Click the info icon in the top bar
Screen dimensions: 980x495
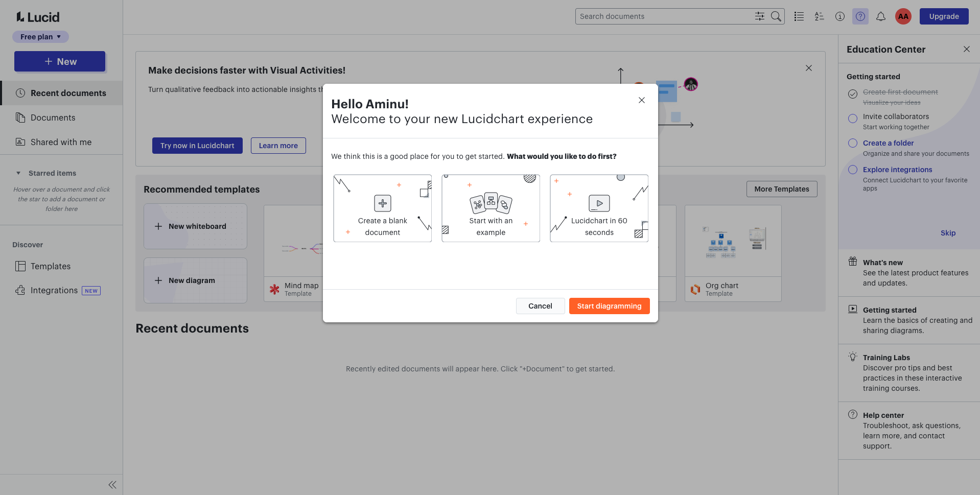pos(839,16)
